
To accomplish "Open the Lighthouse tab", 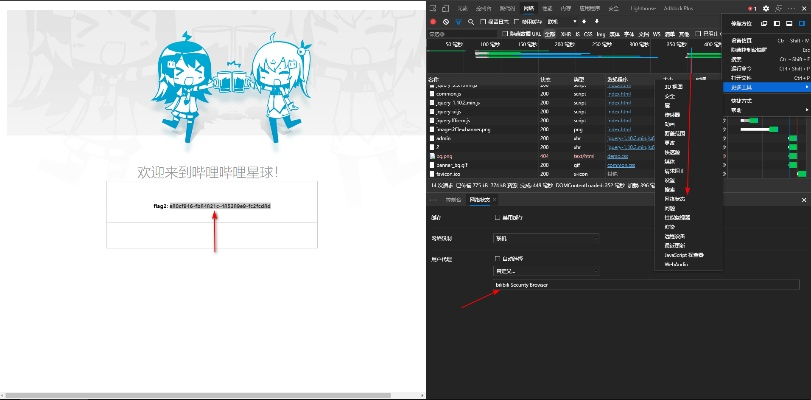I will [643, 9].
